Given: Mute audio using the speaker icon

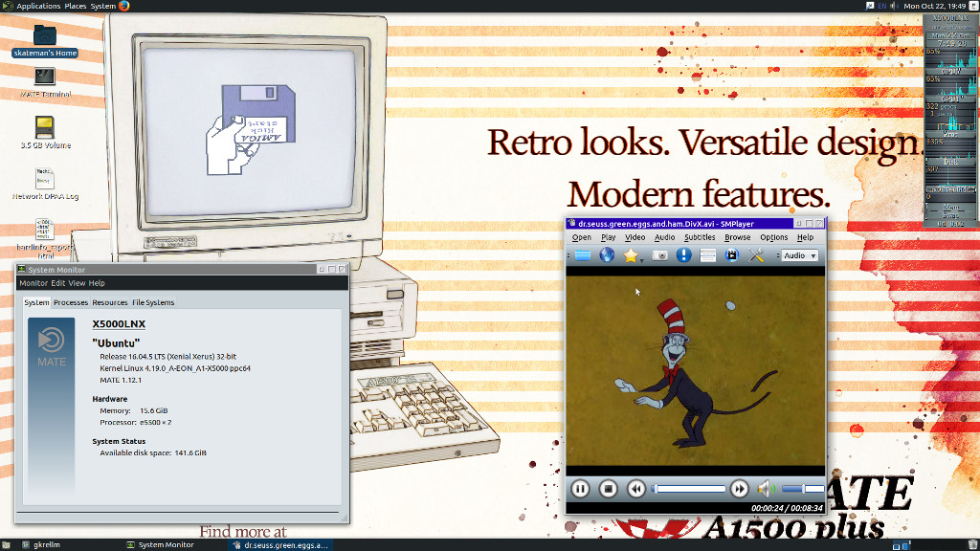Looking at the screenshot, I should [767, 489].
